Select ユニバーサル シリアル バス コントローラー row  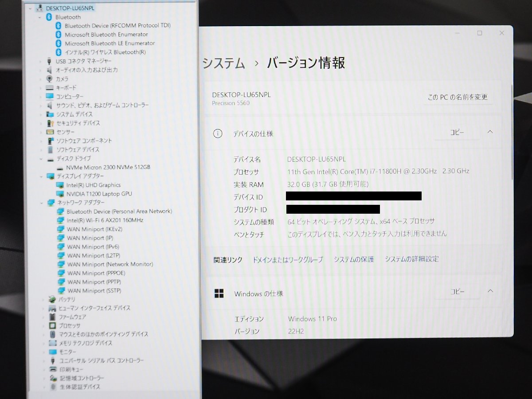click(x=102, y=361)
